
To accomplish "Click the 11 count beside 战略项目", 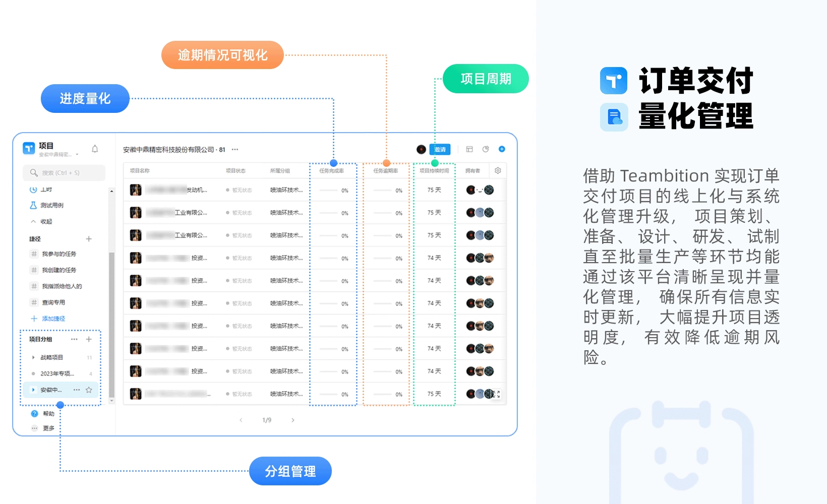I will [x=89, y=358].
